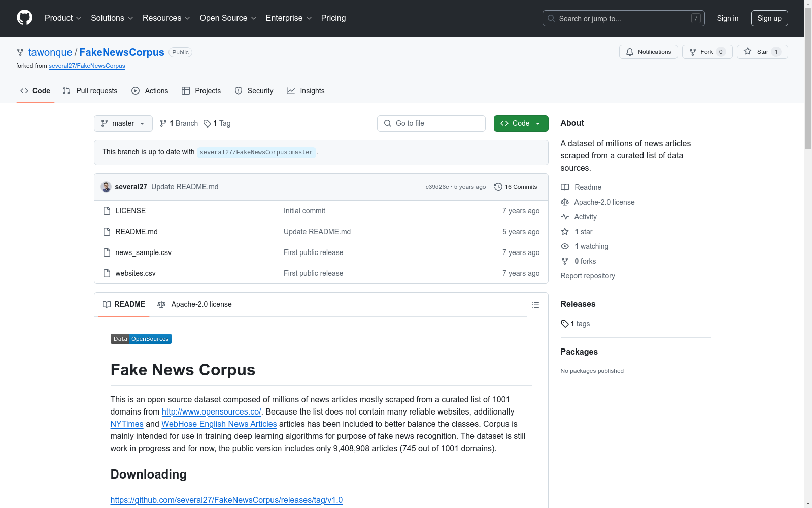Click the Notifications bell button
Screen dimensions: 812x508
[x=649, y=52]
